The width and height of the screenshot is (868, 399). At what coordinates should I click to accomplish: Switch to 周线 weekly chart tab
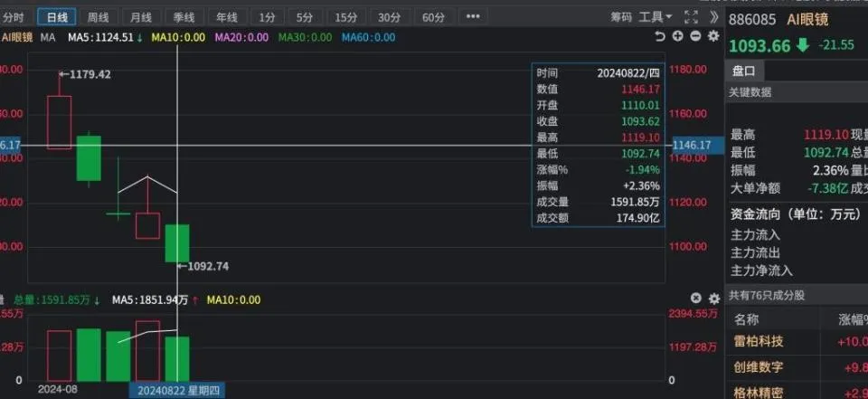(98, 17)
